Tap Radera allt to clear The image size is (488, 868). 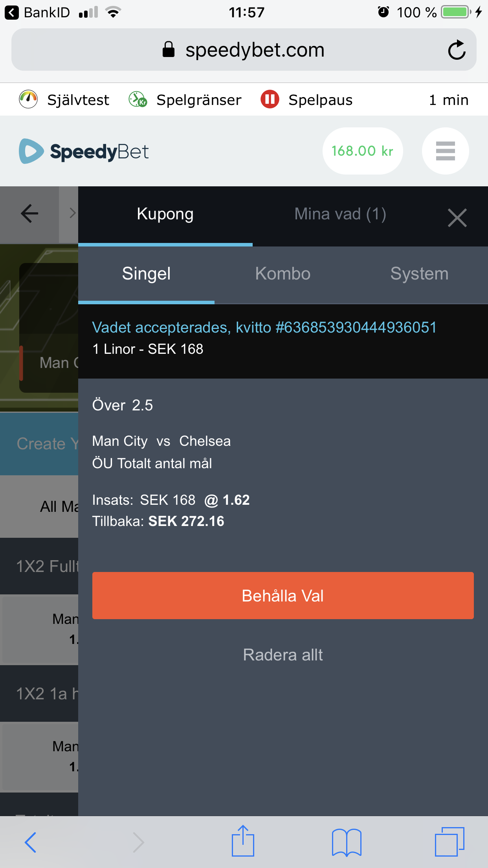pos(283,655)
